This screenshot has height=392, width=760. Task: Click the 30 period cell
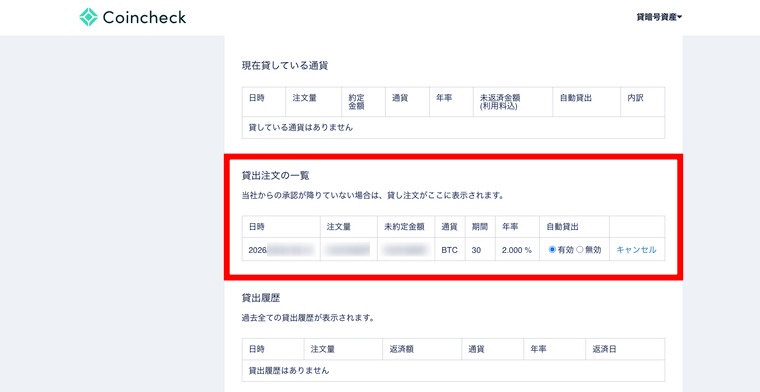click(x=480, y=250)
